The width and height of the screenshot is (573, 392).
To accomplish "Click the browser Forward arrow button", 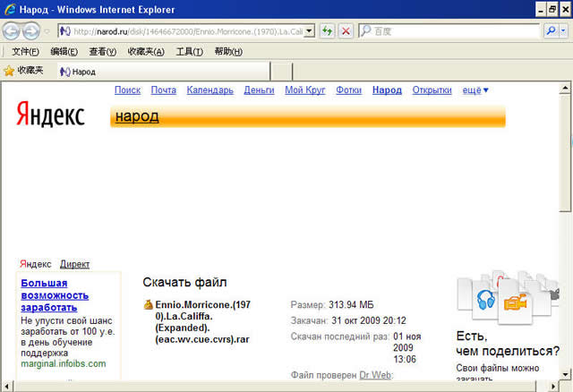I will tap(31, 31).
